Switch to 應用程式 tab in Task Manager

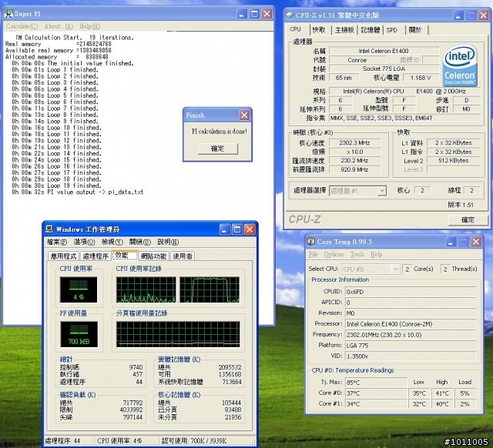click(64, 256)
